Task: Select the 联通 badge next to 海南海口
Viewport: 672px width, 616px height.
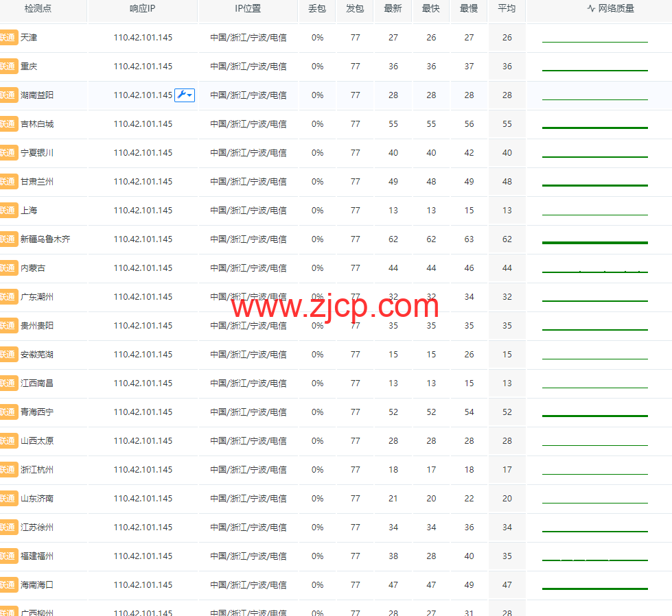Action: click(x=8, y=585)
